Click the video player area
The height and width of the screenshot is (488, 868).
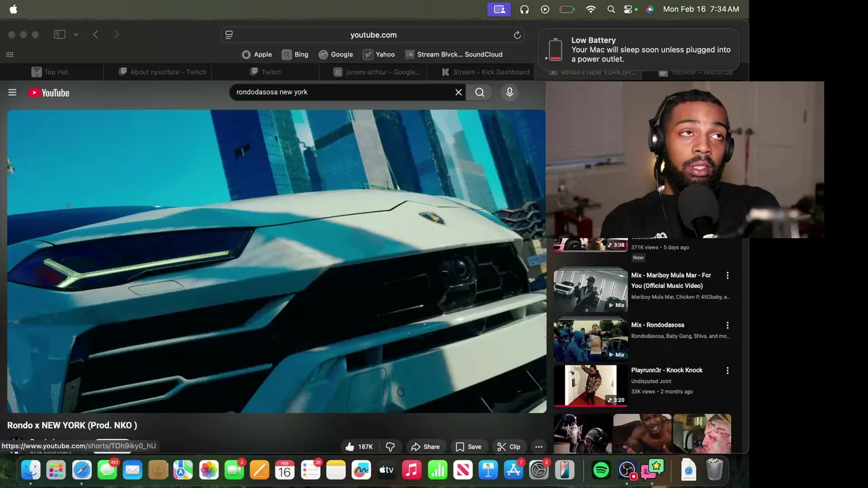(277, 262)
